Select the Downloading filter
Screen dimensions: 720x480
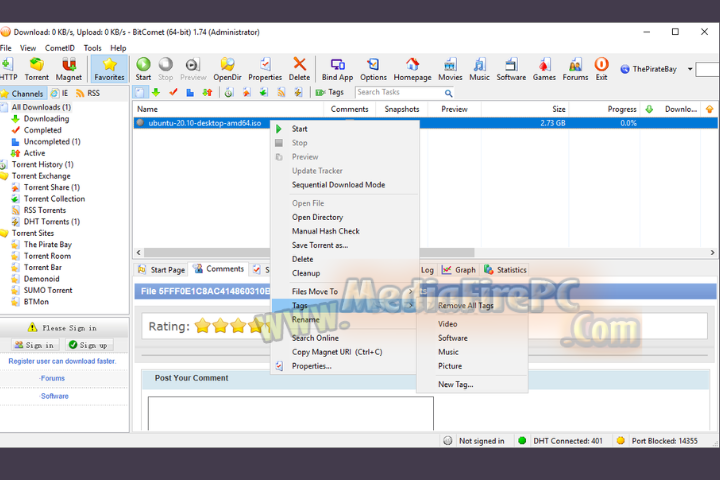point(46,119)
